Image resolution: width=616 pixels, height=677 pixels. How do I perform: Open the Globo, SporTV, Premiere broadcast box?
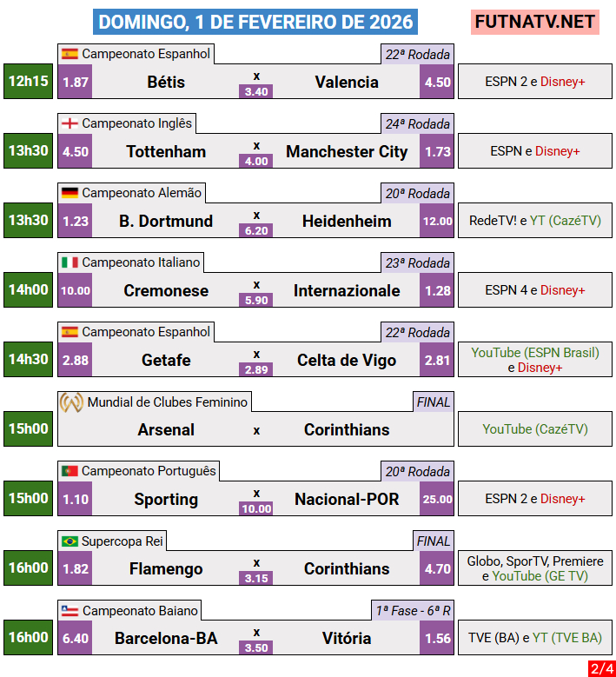[x=534, y=568]
